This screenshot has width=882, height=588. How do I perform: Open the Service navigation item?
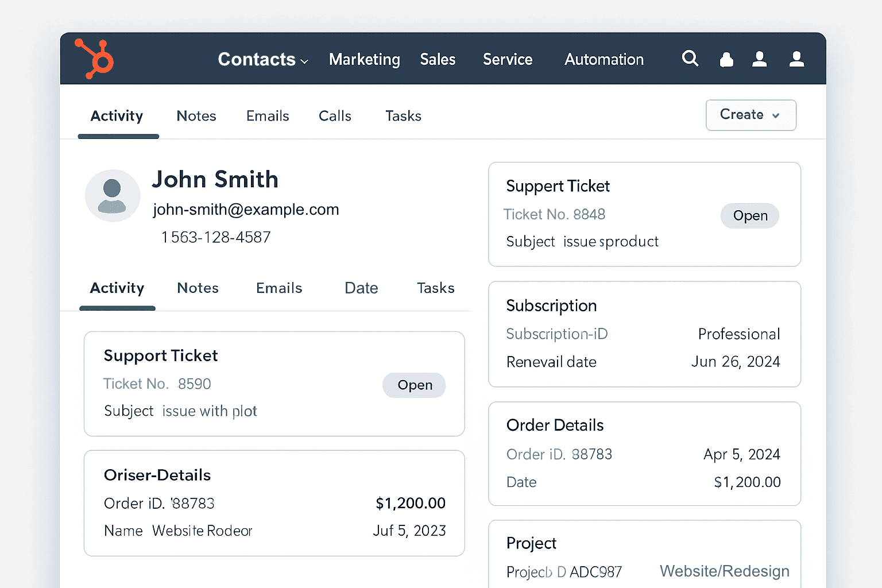point(507,60)
